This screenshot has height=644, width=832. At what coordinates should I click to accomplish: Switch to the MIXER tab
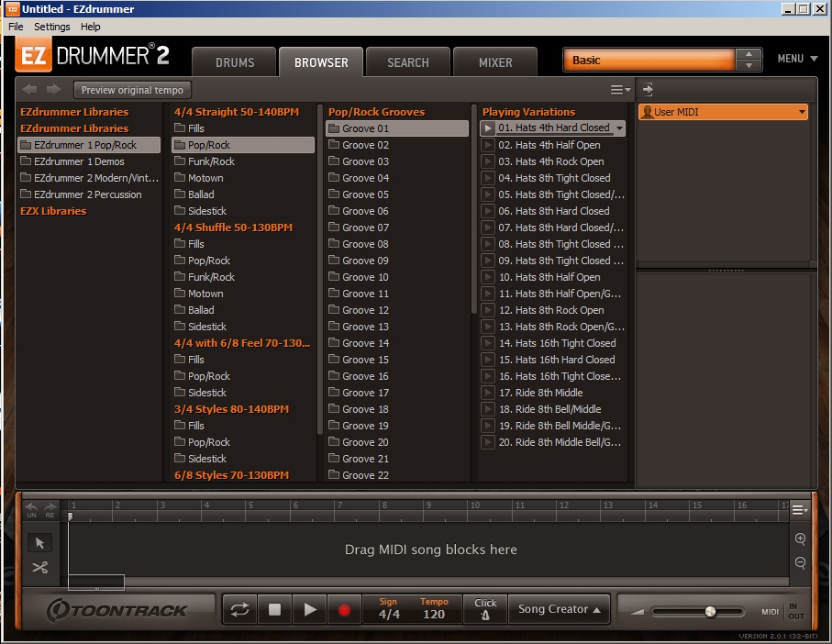tap(495, 62)
